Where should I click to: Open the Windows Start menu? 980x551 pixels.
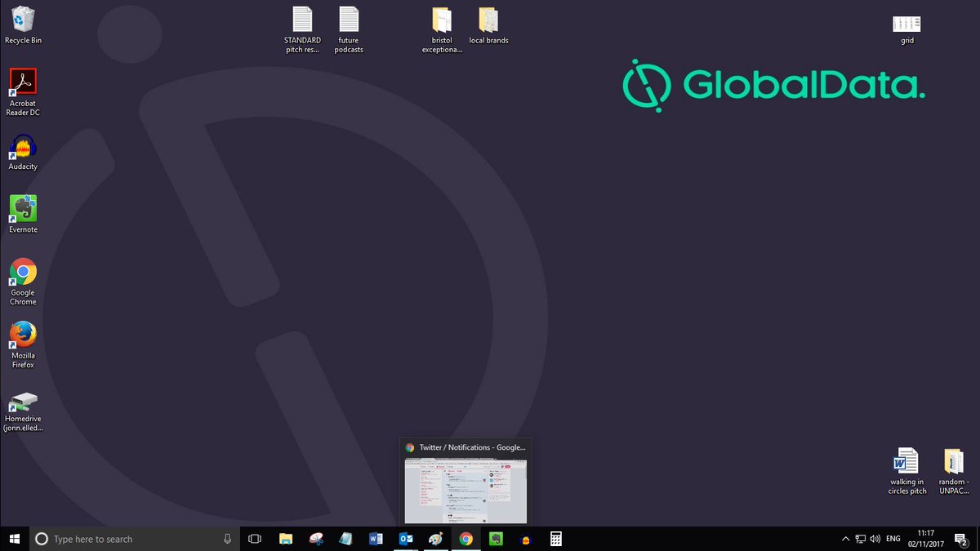pyautogui.click(x=14, y=539)
